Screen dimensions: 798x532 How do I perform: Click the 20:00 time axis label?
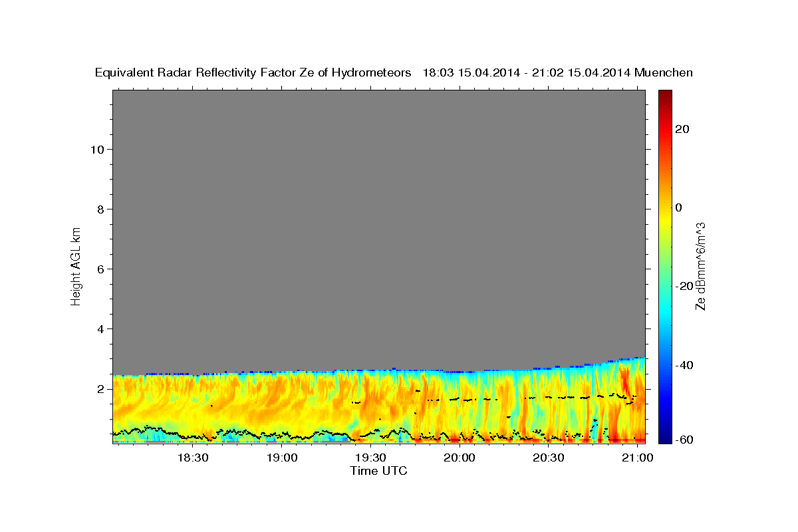(460, 459)
